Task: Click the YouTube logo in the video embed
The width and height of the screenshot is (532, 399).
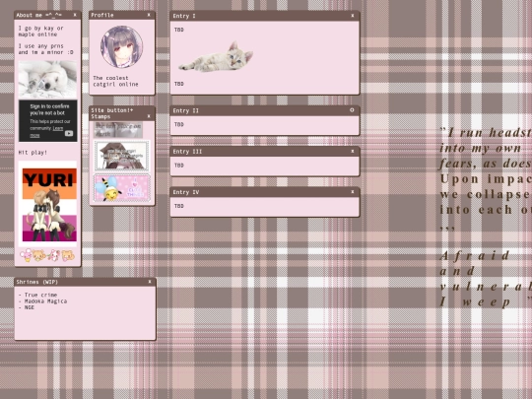Action: tap(69, 133)
